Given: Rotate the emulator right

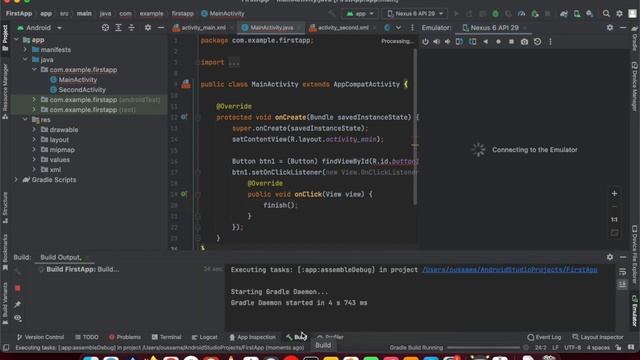Looking at the screenshot, I should 472,42.
